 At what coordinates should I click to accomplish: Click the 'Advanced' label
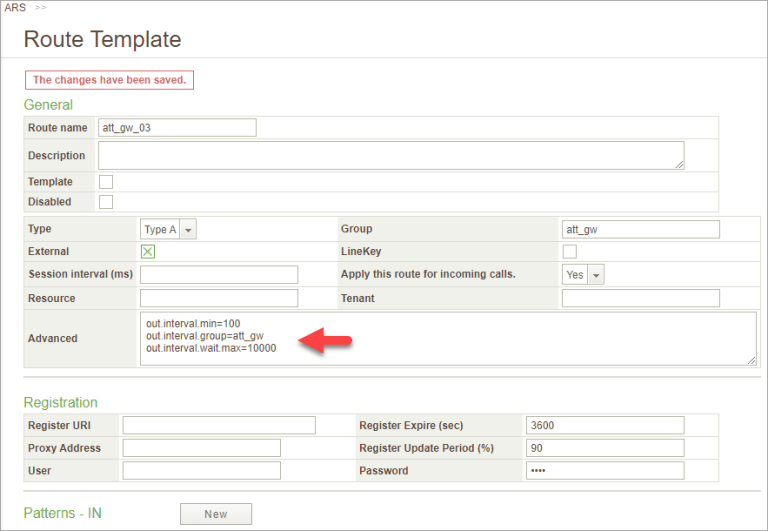point(52,338)
